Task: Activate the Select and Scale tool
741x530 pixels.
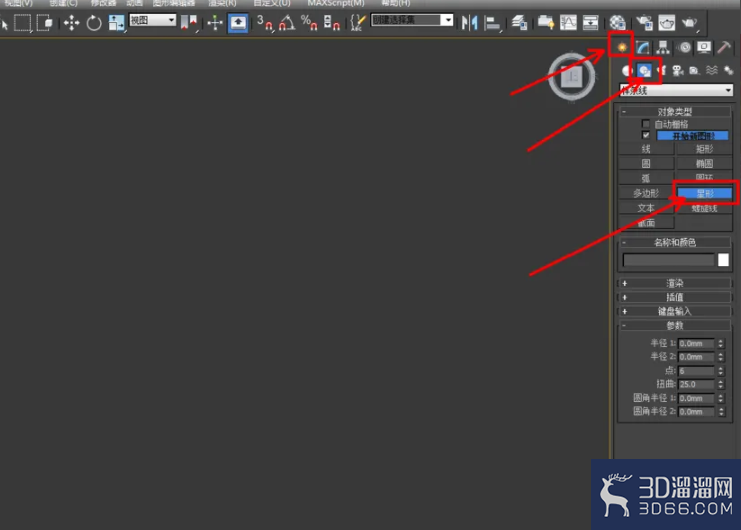Action: pyautogui.click(x=116, y=23)
